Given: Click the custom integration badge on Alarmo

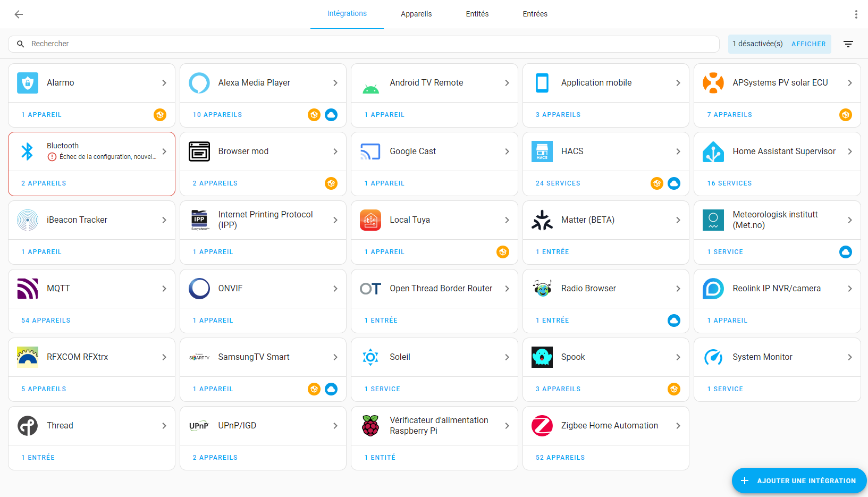Looking at the screenshot, I should tap(160, 115).
